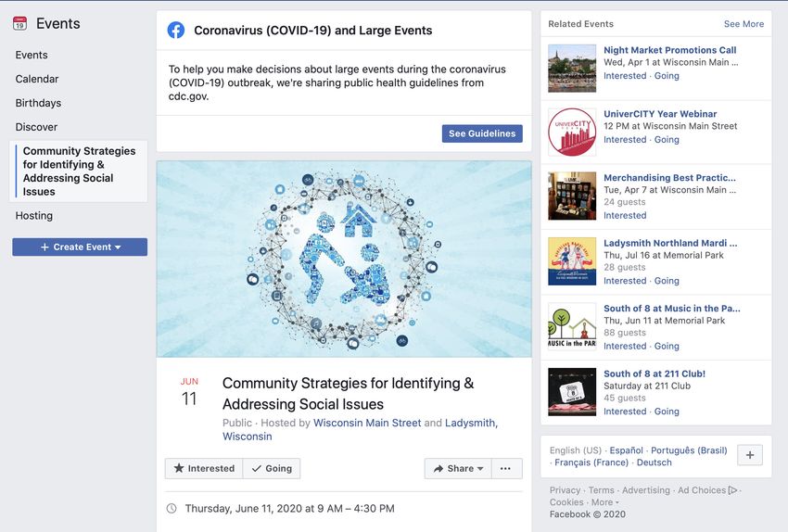The width and height of the screenshot is (788, 532).
Task: Open the Ladysmith, Wisconsin host link
Action: 360,429
